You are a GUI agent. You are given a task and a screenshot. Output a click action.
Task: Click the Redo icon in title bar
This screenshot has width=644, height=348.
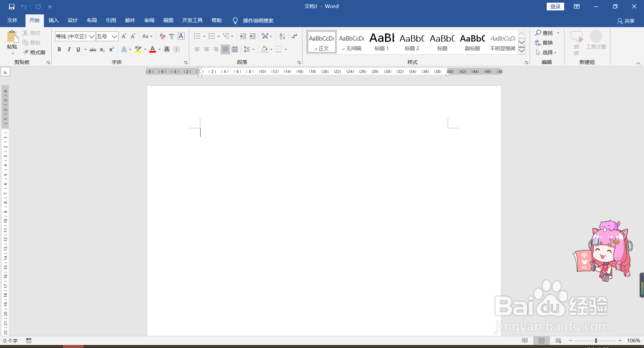click(x=38, y=6)
